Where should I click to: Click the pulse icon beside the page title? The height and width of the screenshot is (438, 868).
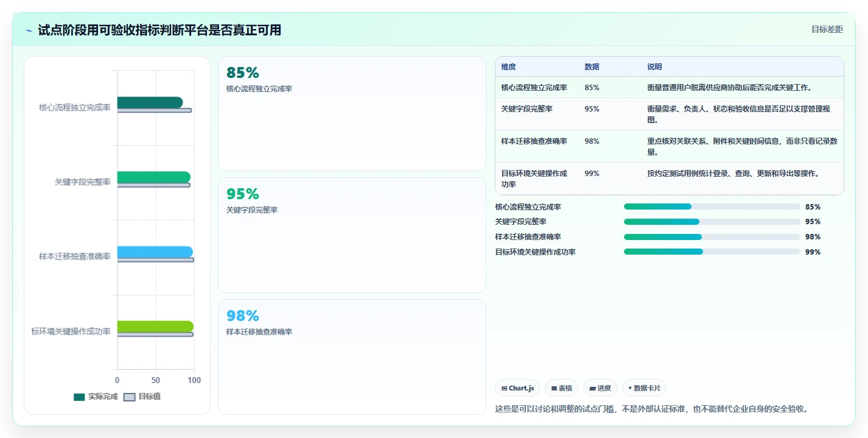[x=29, y=30]
